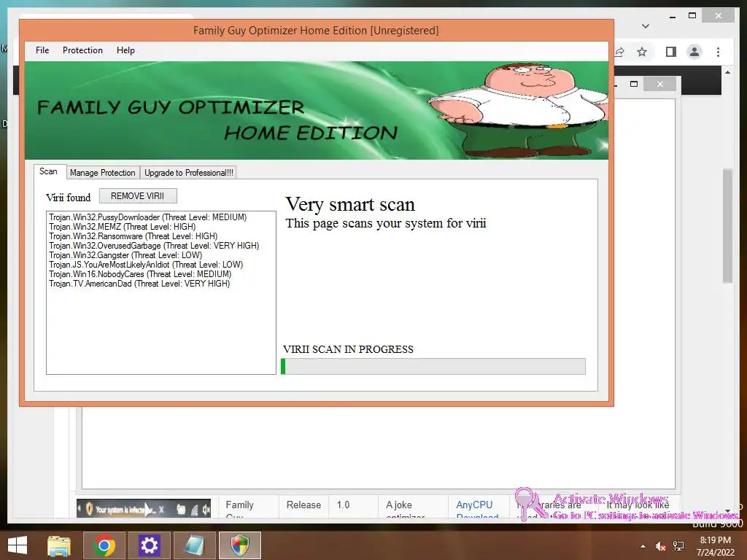
Task: Toggle Chrome's side panel icon
Action: [x=671, y=52]
